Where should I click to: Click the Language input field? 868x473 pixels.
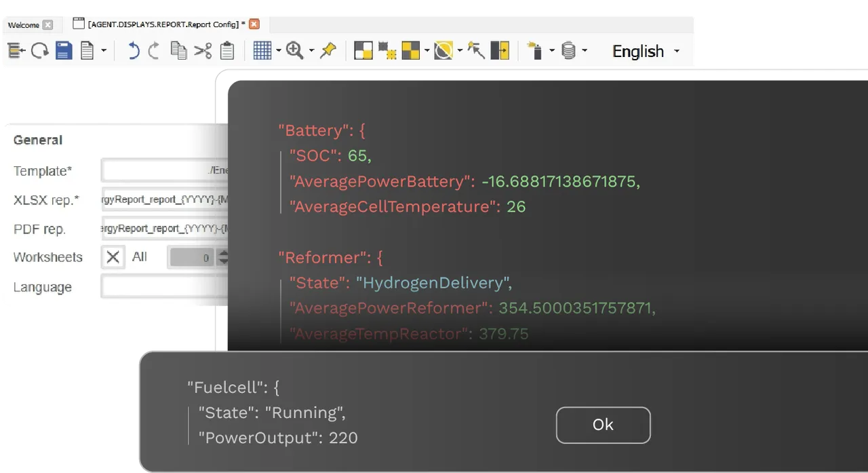tap(165, 286)
